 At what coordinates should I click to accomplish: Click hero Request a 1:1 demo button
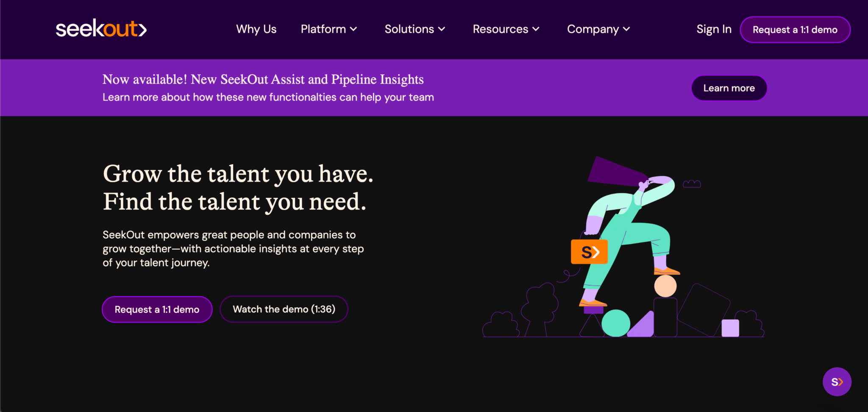pyautogui.click(x=157, y=309)
